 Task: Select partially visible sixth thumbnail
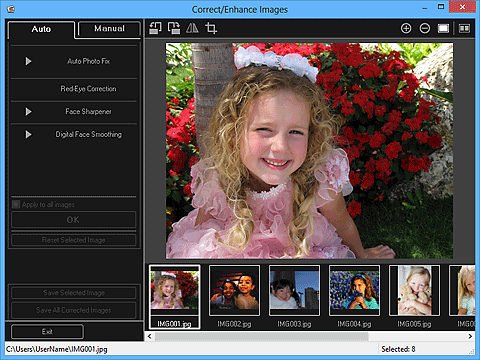click(x=462, y=291)
